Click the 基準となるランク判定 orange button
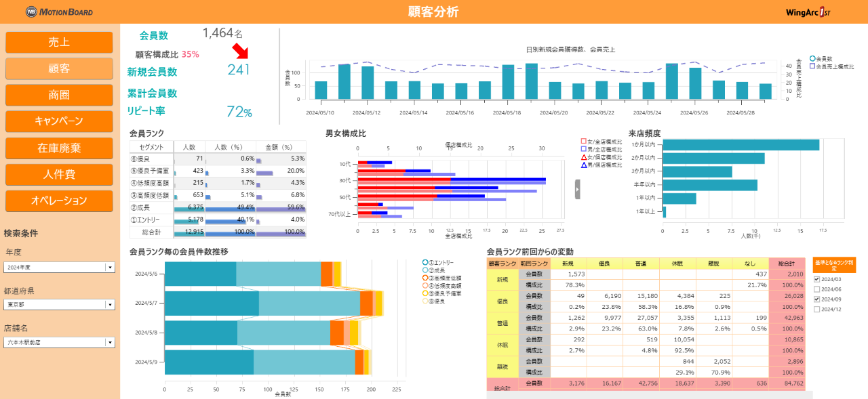 pos(833,264)
